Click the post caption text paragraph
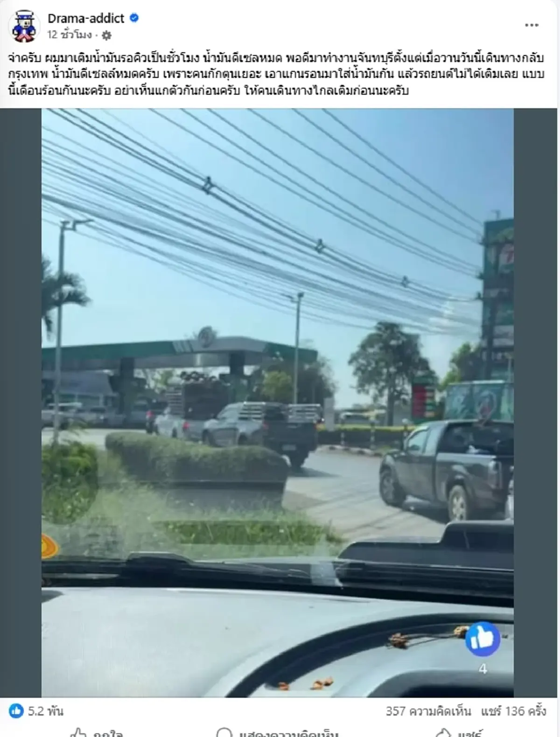Viewport: 560px width, 737px height. pos(276,74)
